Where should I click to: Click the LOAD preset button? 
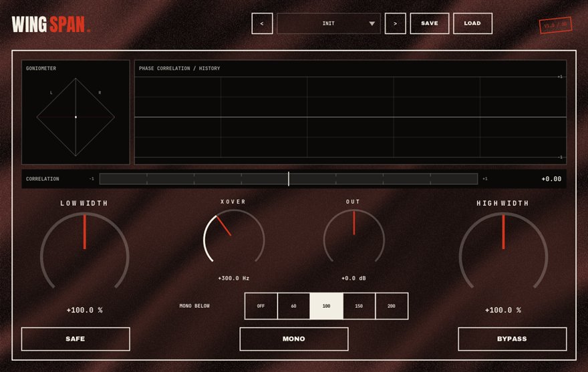coord(472,23)
